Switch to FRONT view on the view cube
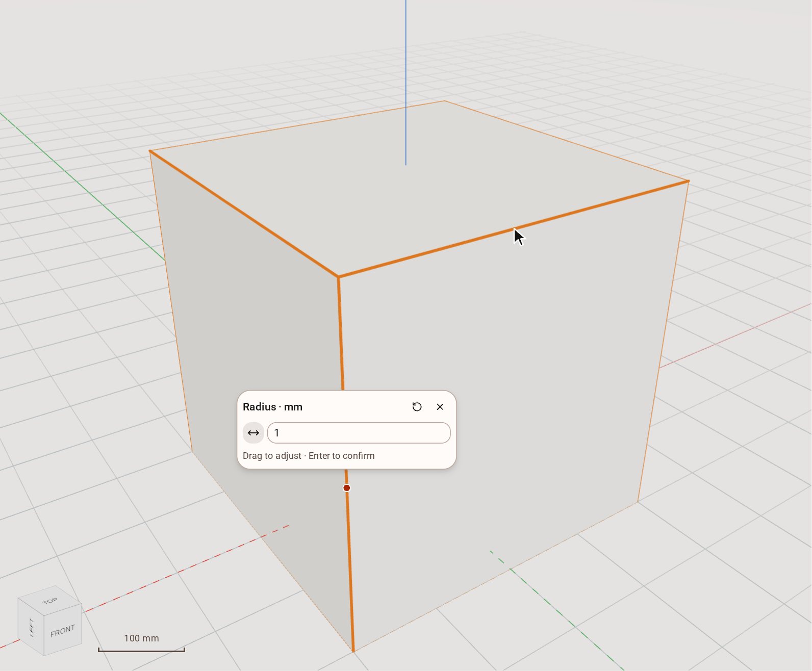The image size is (812, 671). tap(63, 631)
